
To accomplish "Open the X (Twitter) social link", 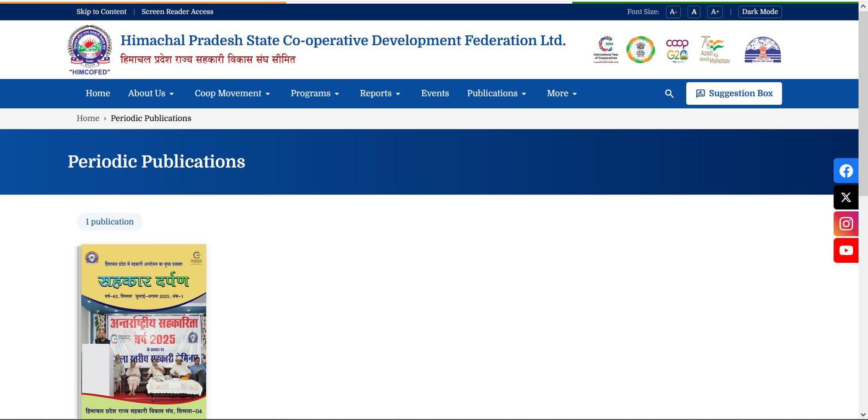I will point(846,198).
